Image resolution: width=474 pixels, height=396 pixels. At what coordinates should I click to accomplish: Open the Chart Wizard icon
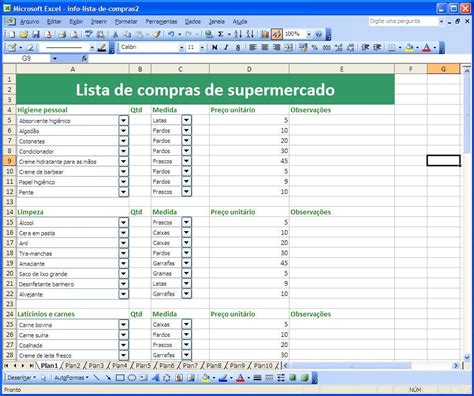point(265,34)
